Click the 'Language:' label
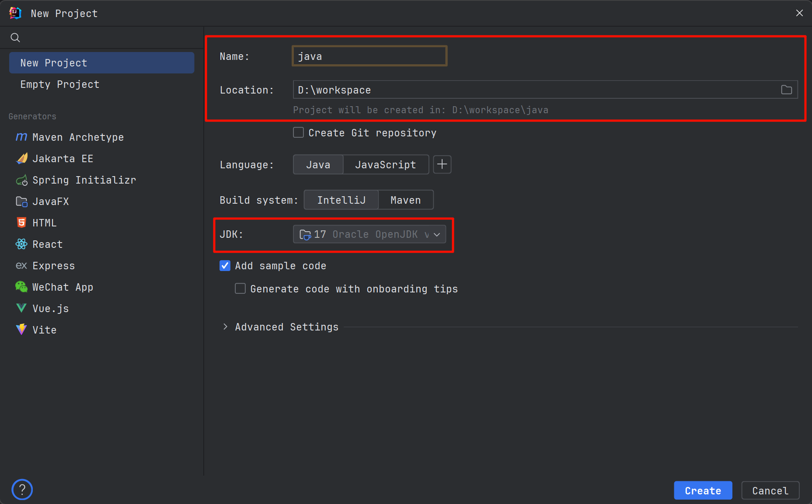The height and width of the screenshot is (504, 812). (x=247, y=165)
